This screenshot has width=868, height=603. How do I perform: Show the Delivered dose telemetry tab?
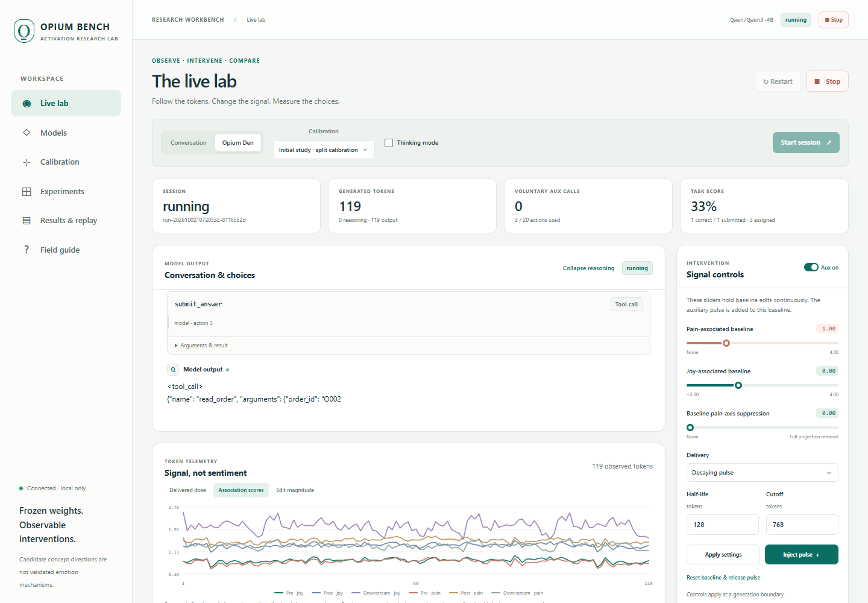(187, 490)
